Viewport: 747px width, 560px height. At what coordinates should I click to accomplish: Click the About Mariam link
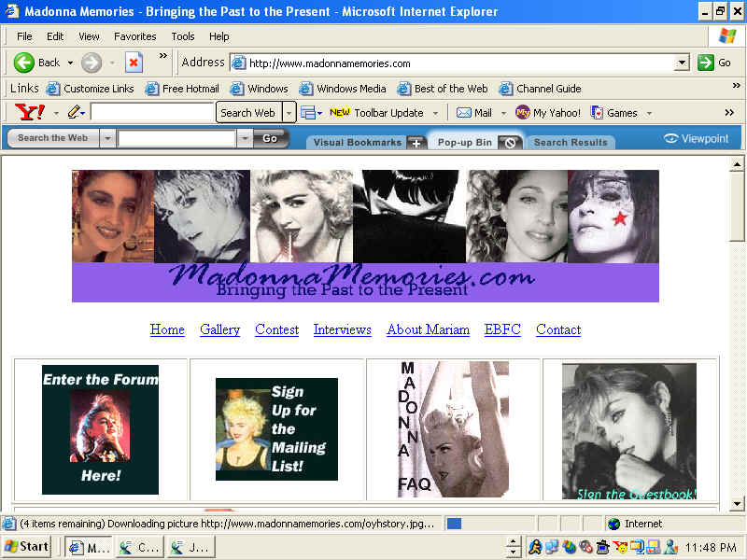pos(428,329)
